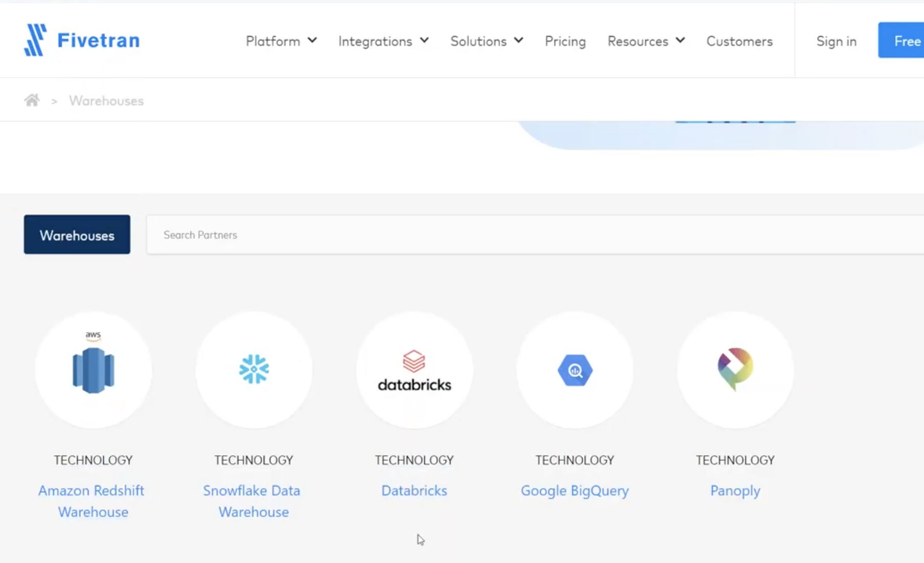Viewport: 924px width, 563px height.
Task: Go to home via breadcrumb house icon
Action: (32, 100)
